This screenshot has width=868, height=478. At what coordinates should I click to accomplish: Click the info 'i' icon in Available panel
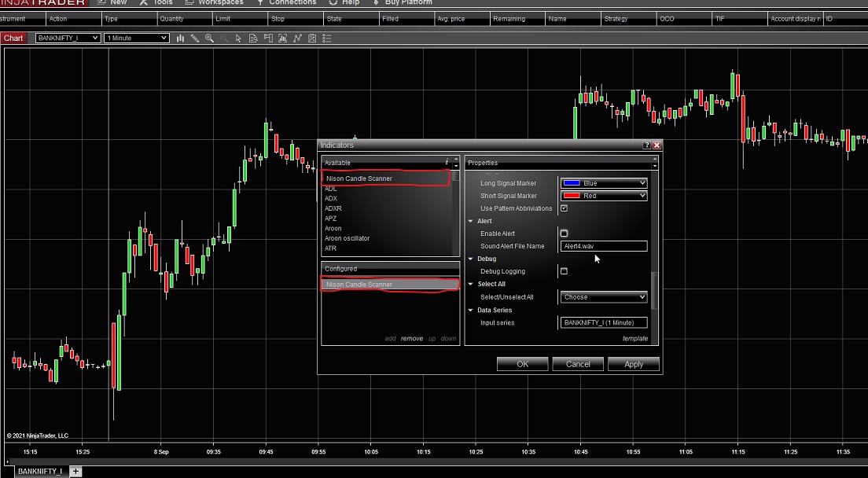tap(446, 162)
